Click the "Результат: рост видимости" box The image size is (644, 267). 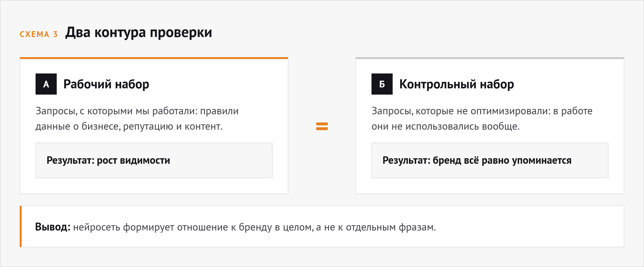point(154,160)
